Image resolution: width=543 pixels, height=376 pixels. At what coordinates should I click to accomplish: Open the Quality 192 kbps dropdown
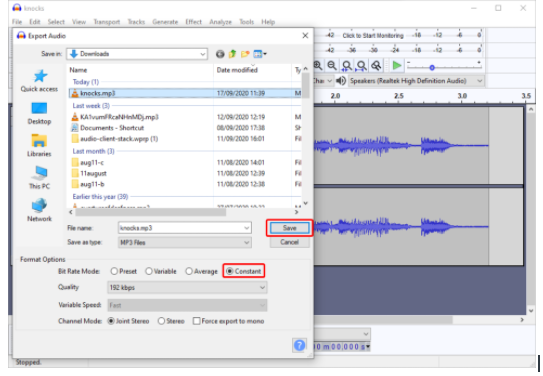pyautogui.click(x=187, y=288)
